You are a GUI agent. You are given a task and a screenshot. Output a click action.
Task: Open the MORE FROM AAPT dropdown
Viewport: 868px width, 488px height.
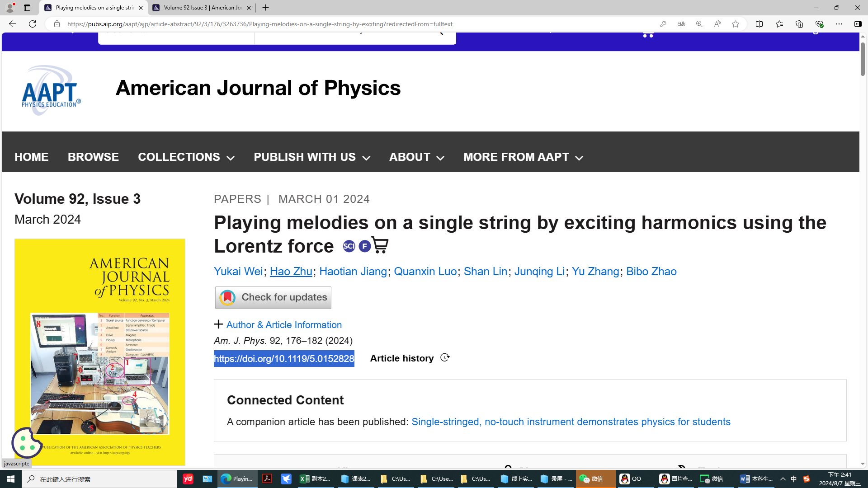pyautogui.click(x=523, y=157)
